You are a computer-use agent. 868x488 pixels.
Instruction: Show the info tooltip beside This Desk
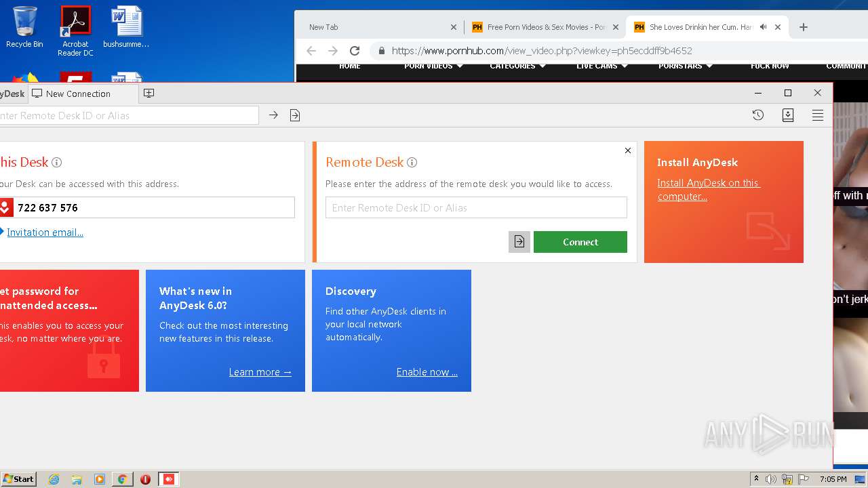pyautogui.click(x=57, y=163)
